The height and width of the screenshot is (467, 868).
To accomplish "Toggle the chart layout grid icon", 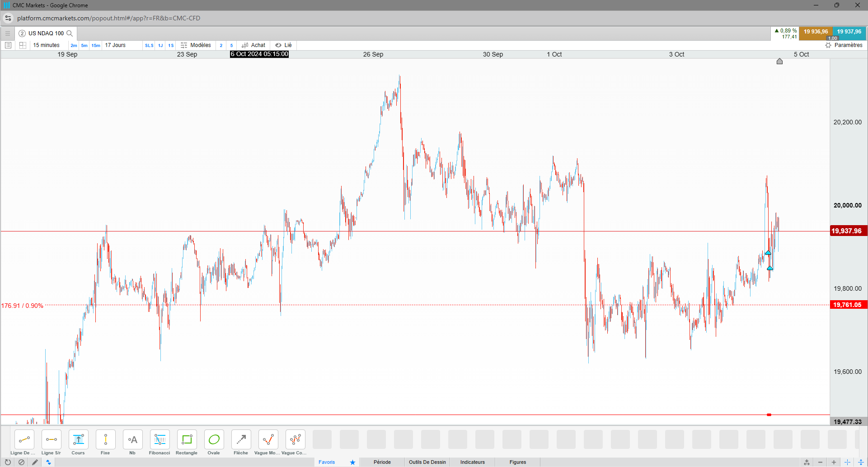I will (x=23, y=45).
